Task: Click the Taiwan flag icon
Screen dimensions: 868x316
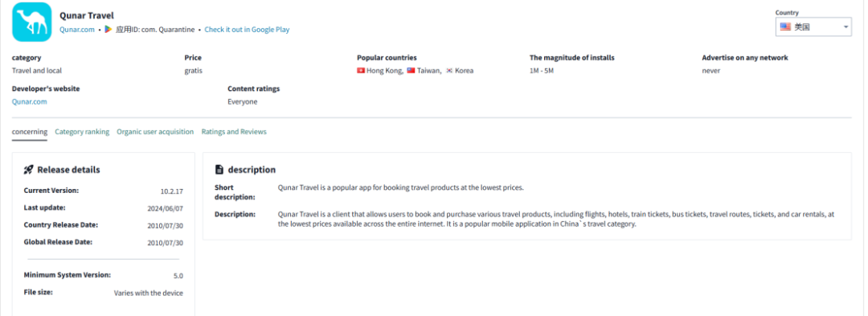Action: tap(411, 71)
